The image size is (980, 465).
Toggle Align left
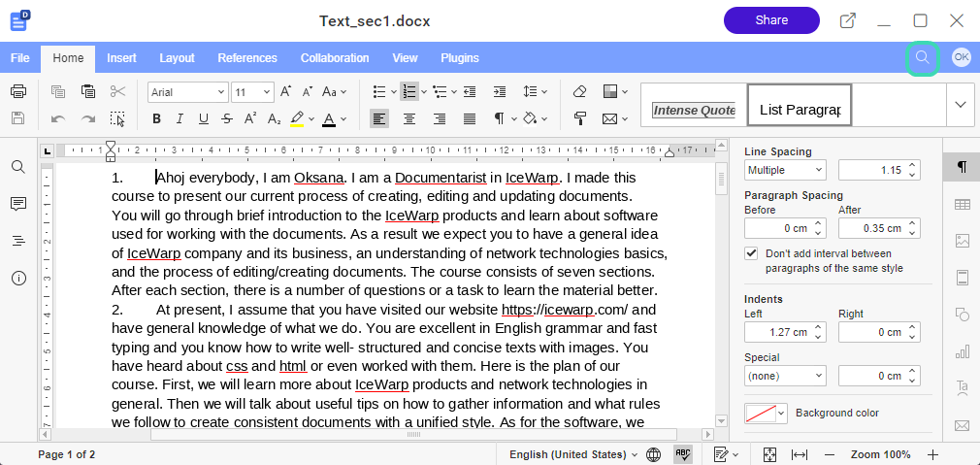pos(379,118)
